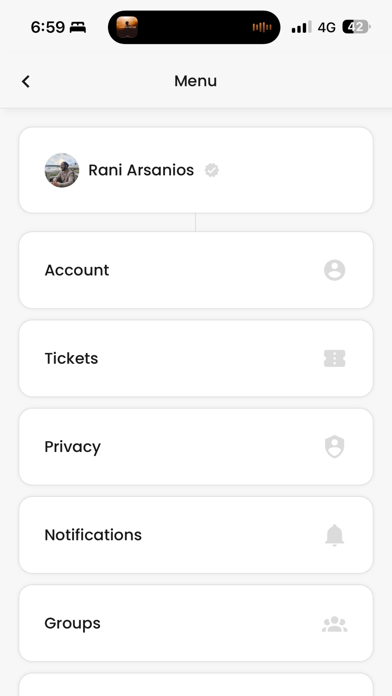Screen dimensions: 392x696
Task: Select the Privacy shield icon
Action: (x=334, y=447)
